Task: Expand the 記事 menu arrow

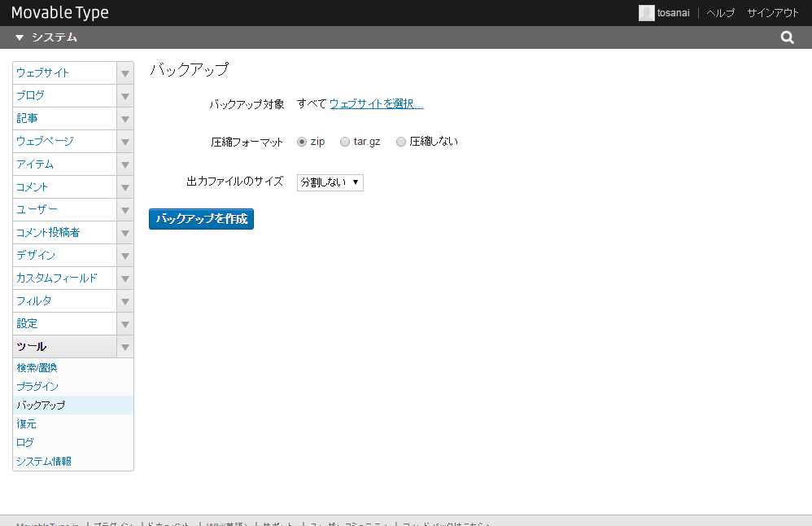Action: point(125,119)
